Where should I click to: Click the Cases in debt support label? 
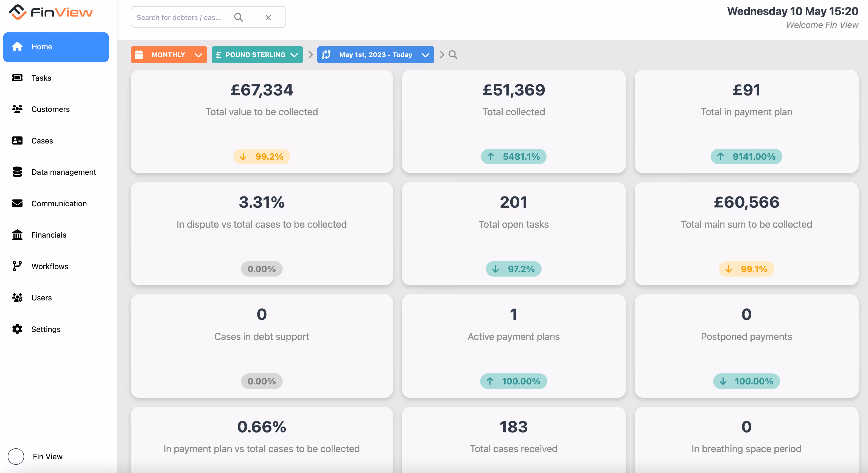click(x=262, y=337)
